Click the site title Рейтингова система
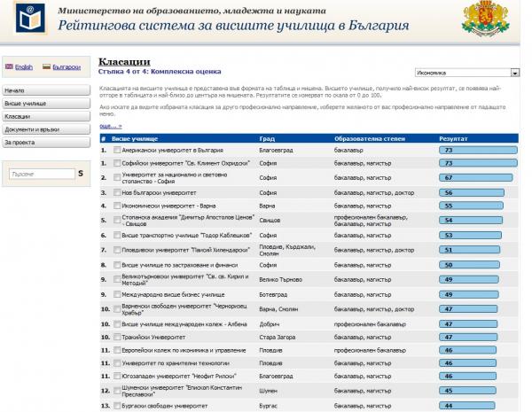 [x=233, y=26]
